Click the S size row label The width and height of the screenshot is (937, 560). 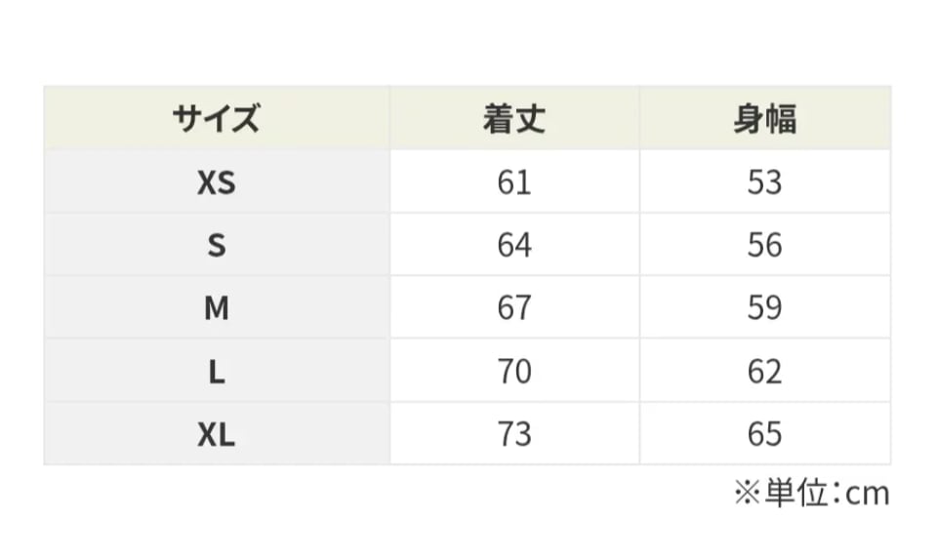click(217, 245)
